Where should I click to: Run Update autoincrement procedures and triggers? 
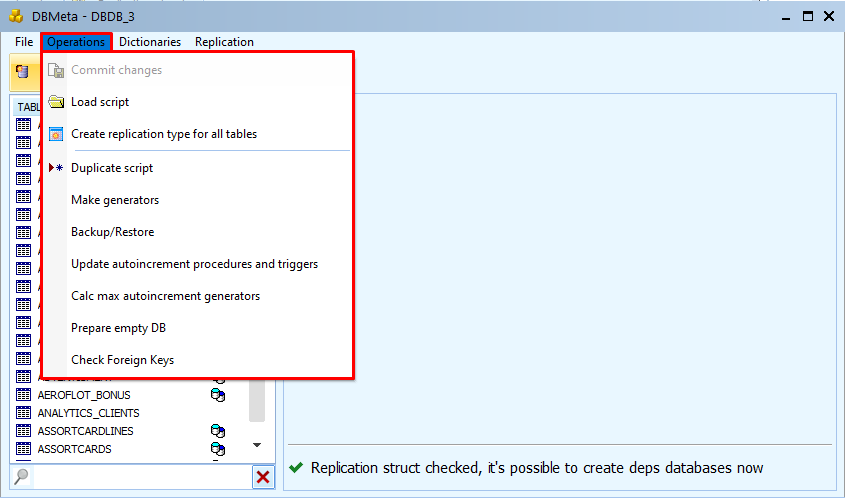pyautogui.click(x=194, y=264)
